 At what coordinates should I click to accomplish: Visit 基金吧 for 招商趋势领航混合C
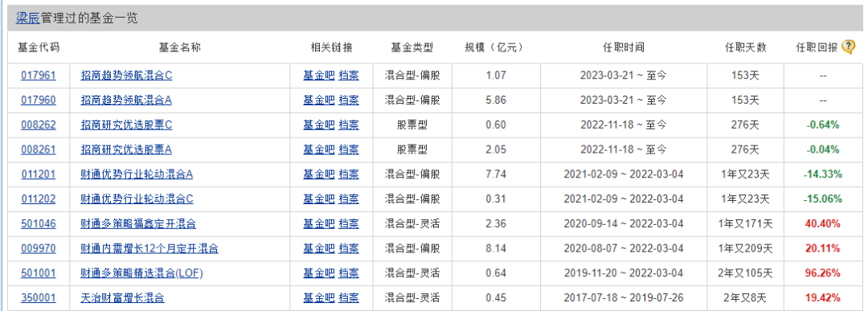pyautogui.click(x=319, y=76)
